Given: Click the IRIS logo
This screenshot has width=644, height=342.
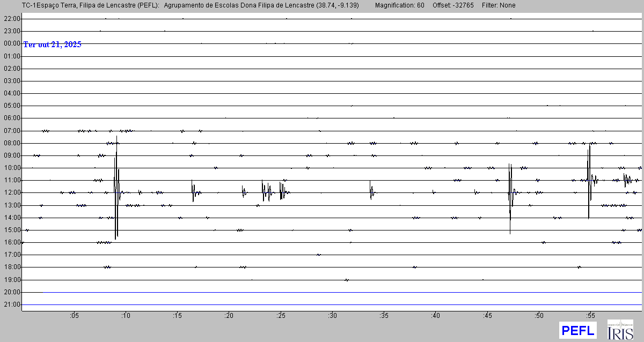Looking at the screenshot, I should point(620,330).
